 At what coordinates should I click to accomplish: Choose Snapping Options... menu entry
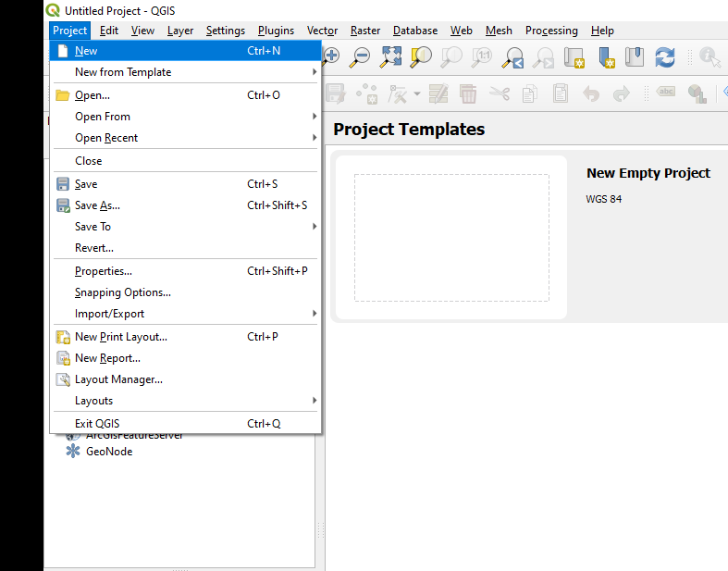(x=186, y=292)
